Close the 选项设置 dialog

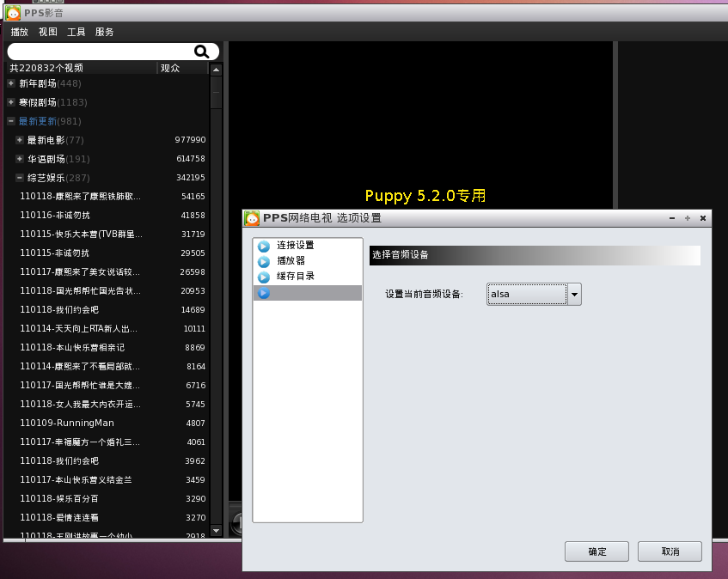(703, 218)
